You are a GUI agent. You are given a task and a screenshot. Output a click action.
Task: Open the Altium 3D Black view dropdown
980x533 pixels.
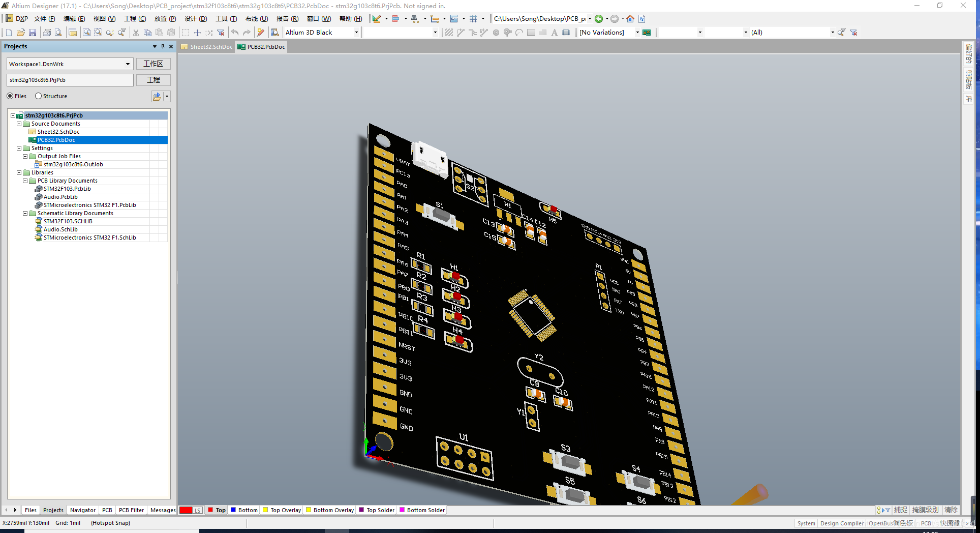click(x=356, y=33)
